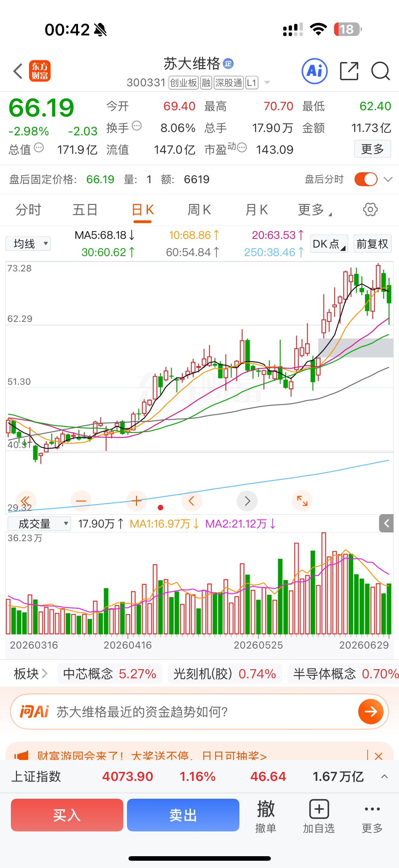Image resolution: width=399 pixels, height=868 pixels.
Task: Tap the current price 66.19
Action: (x=41, y=107)
